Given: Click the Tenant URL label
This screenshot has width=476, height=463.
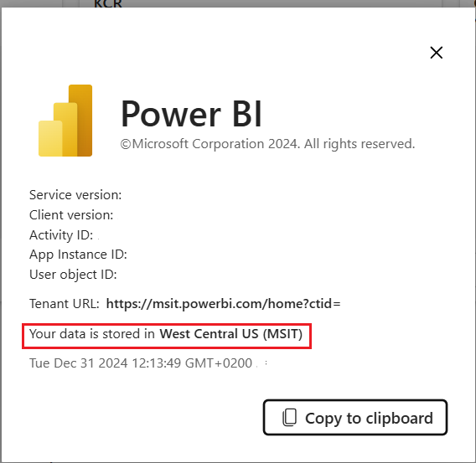Looking at the screenshot, I should pos(64,304).
